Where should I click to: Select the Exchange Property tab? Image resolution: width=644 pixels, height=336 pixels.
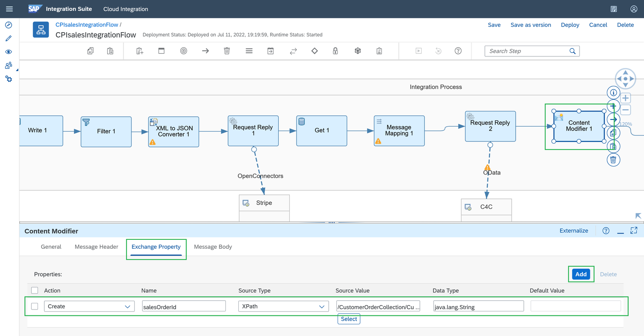[x=156, y=247]
